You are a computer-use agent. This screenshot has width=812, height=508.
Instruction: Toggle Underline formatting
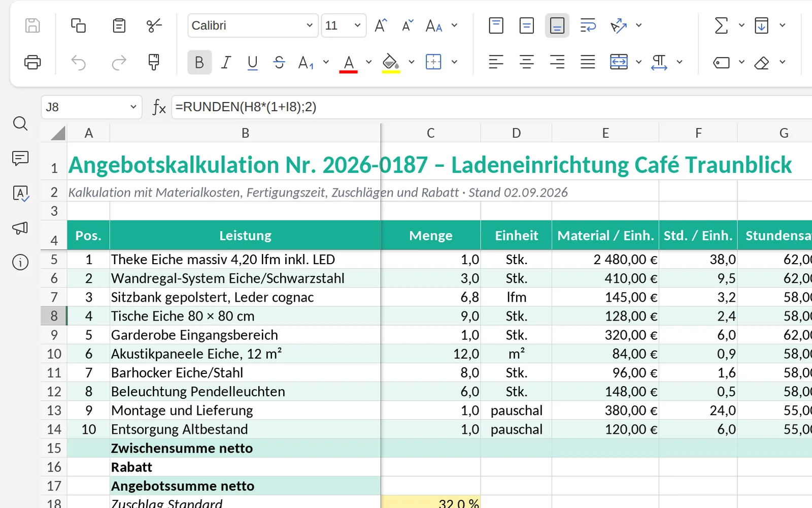(252, 62)
